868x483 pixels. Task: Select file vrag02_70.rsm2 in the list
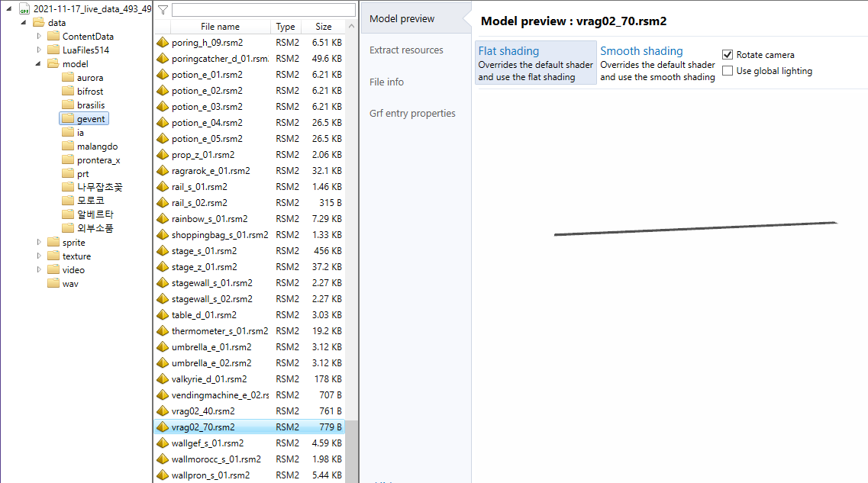pos(249,427)
